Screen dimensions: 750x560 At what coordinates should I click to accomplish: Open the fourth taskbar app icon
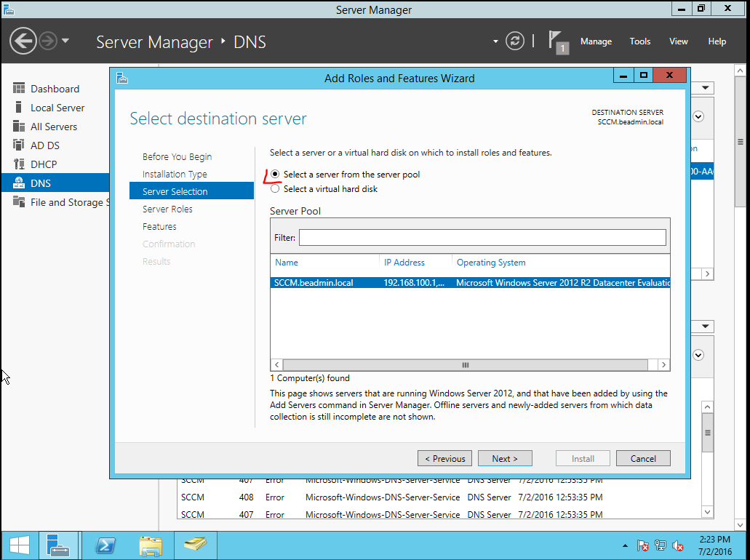(196, 545)
